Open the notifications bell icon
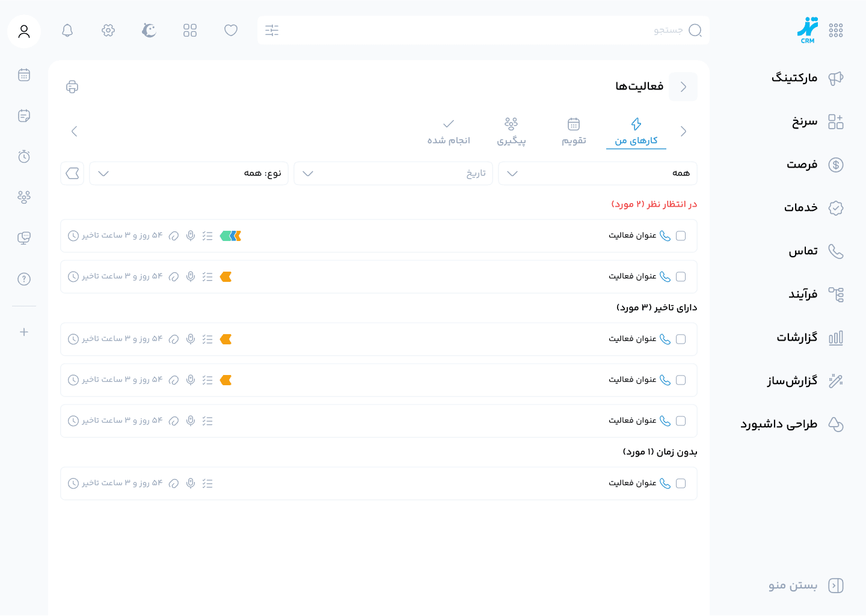 (67, 30)
